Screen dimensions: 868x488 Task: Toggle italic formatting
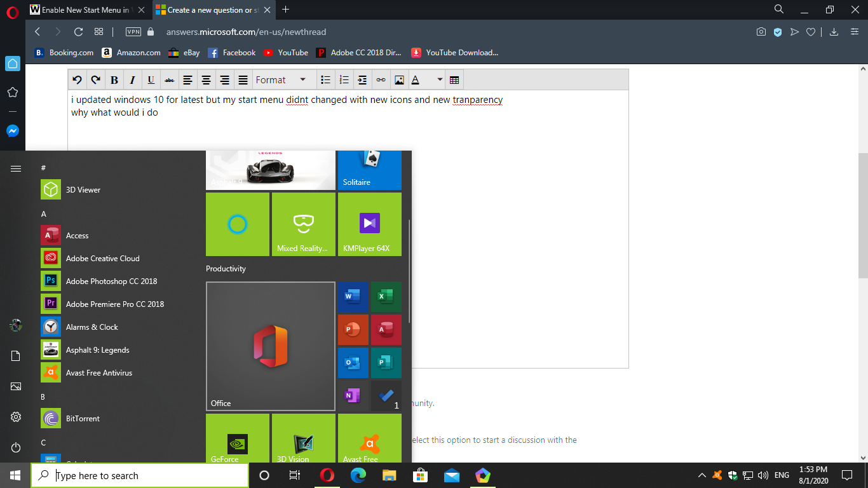133,80
